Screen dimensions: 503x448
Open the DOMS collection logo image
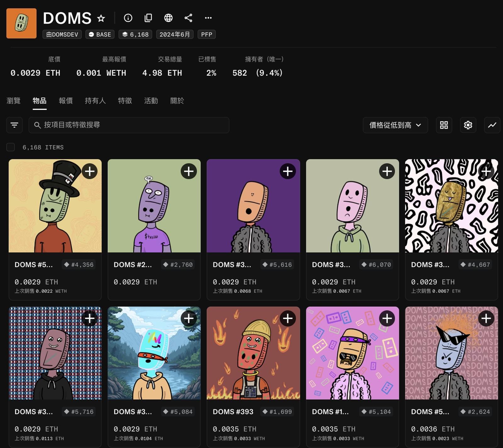21,23
